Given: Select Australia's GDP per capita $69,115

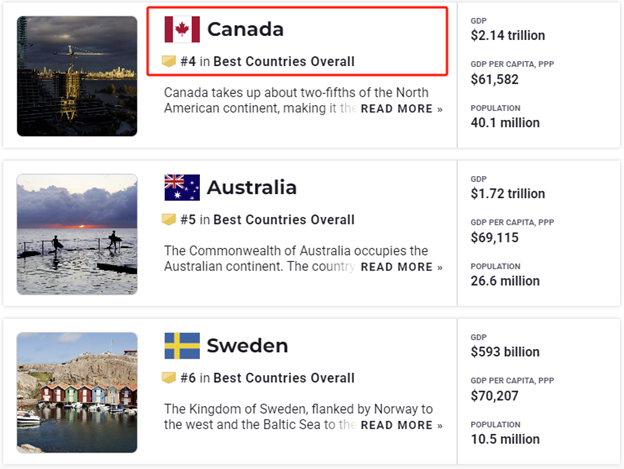Looking at the screenshot, I should tap(495, 238).
